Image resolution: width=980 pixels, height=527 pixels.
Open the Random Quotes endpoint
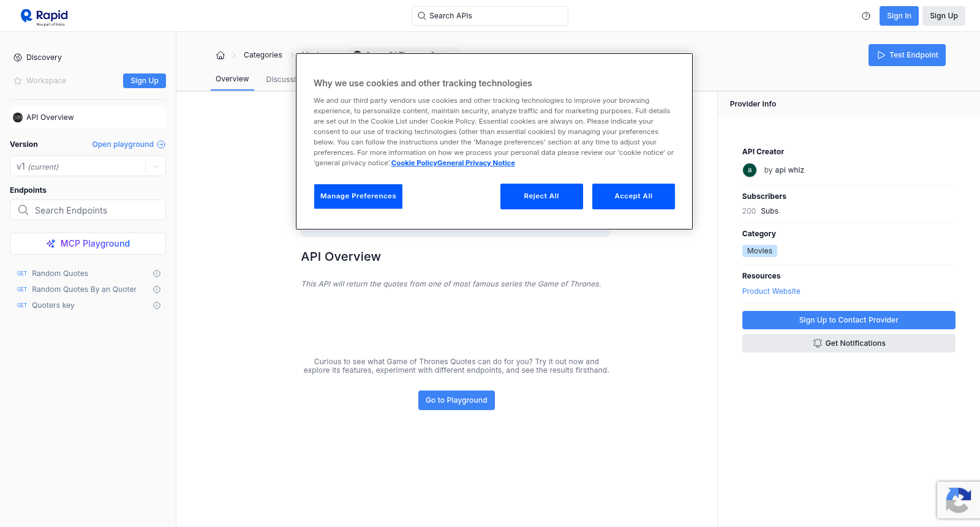(60, 274)
